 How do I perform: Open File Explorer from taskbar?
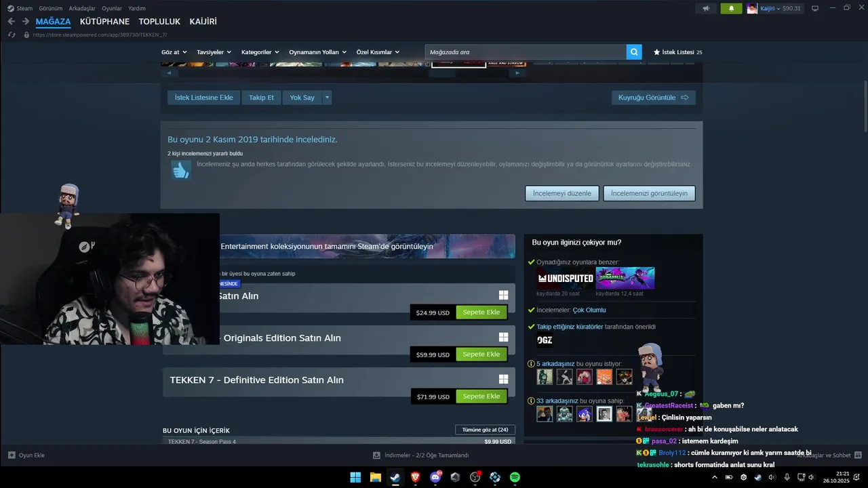375,477
